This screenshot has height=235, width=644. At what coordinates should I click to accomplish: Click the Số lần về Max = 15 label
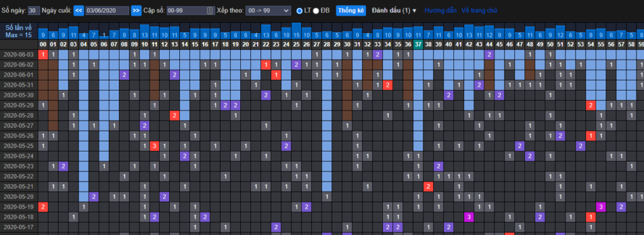[19, 31]
